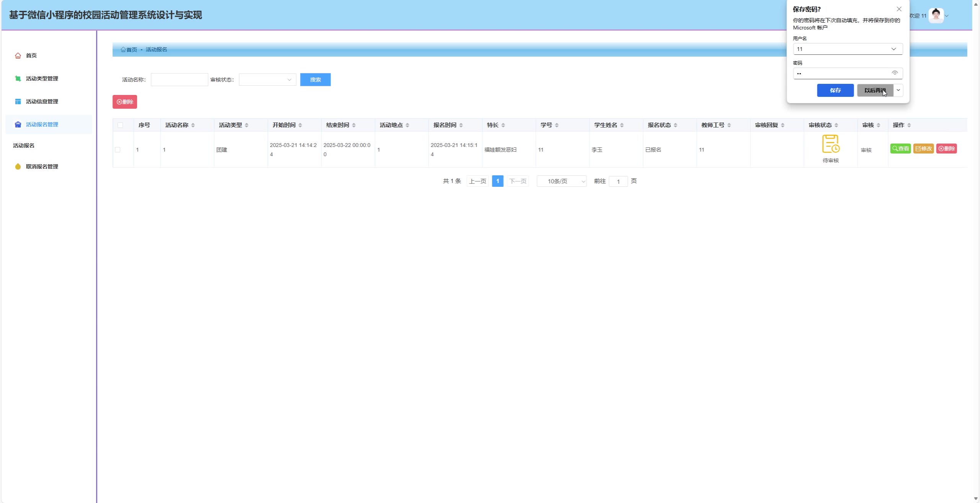The image size is (980, 503).
Task: Toggle the select-all checkbox in table header
Action: pos(120,125)
